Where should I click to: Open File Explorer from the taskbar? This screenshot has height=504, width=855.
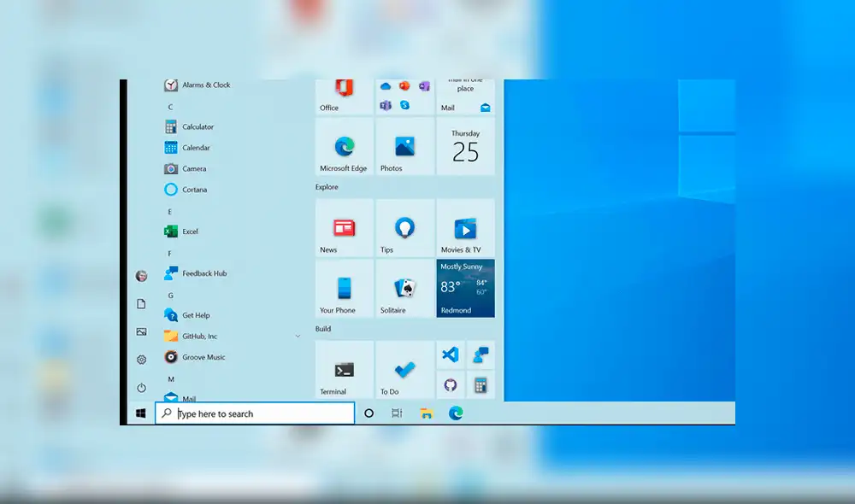pyautogui.click(x=425, y=413)
